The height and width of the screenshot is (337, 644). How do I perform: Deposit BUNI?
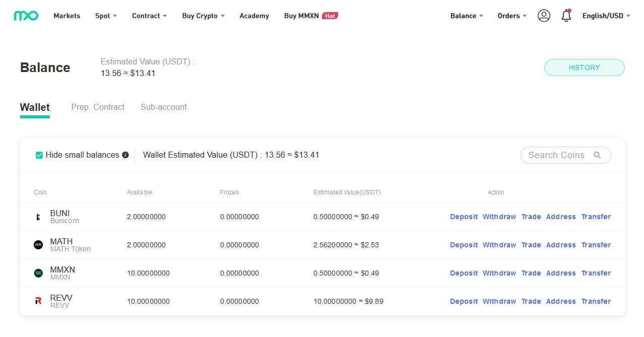pyautogui.click(x=464, y=217)
